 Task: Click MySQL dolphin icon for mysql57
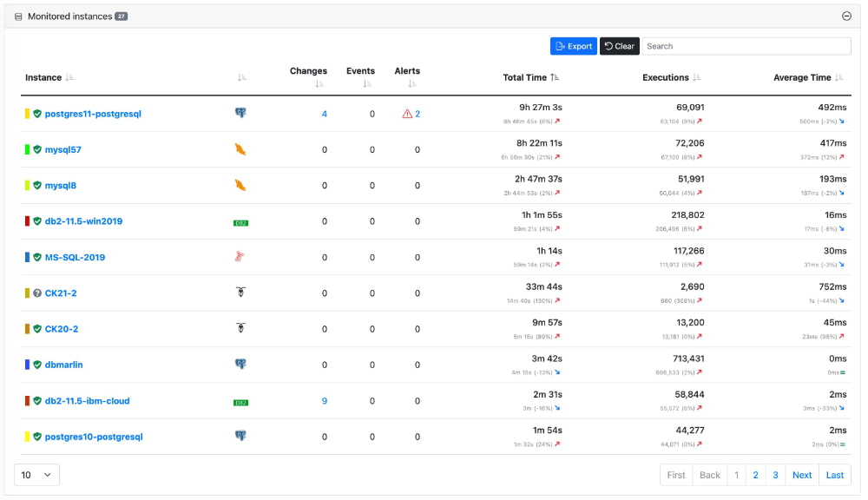click(240, 149)
